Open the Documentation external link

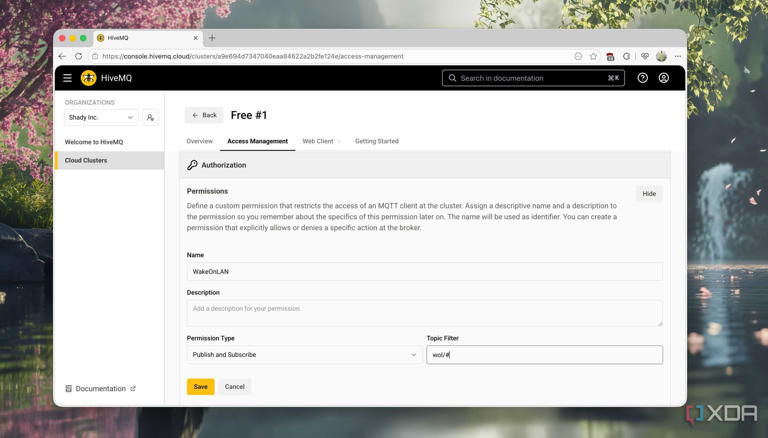click(x=100, y=389)
